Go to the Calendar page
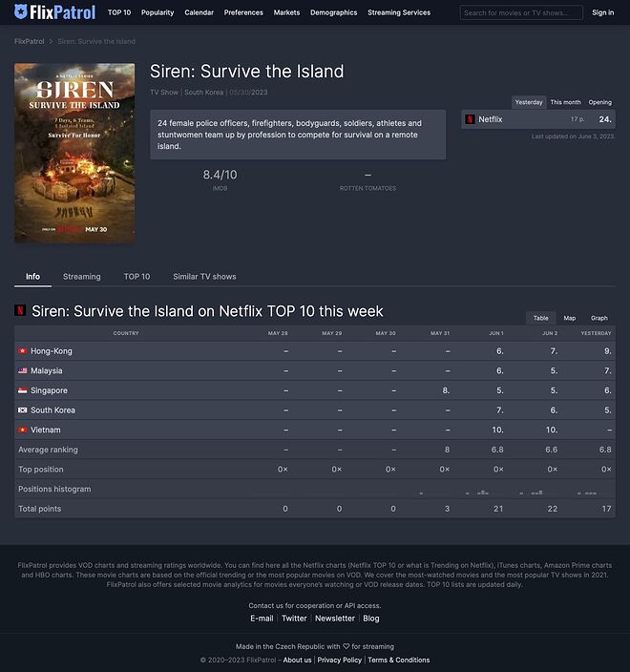630x672 pixels. [199, 12]
